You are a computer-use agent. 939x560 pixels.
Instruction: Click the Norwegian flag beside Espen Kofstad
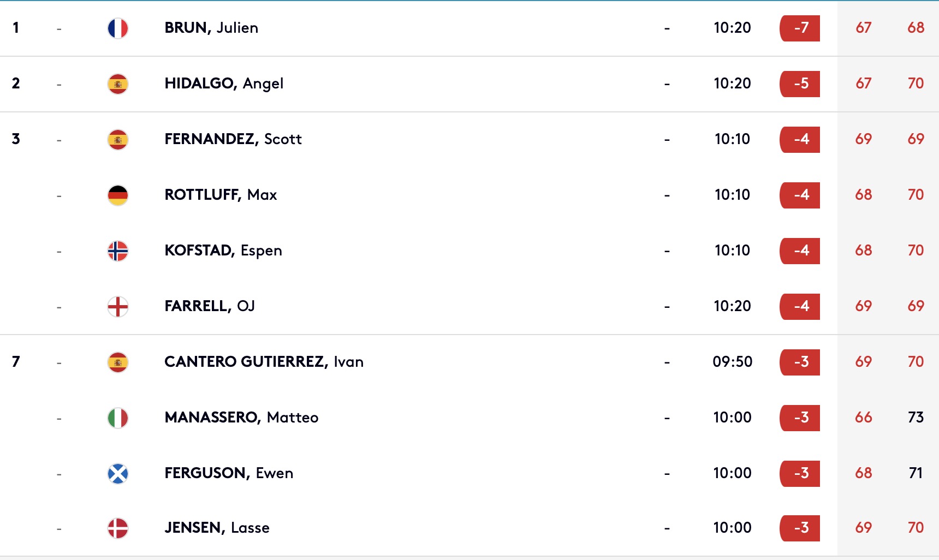(x=118, y=251)
